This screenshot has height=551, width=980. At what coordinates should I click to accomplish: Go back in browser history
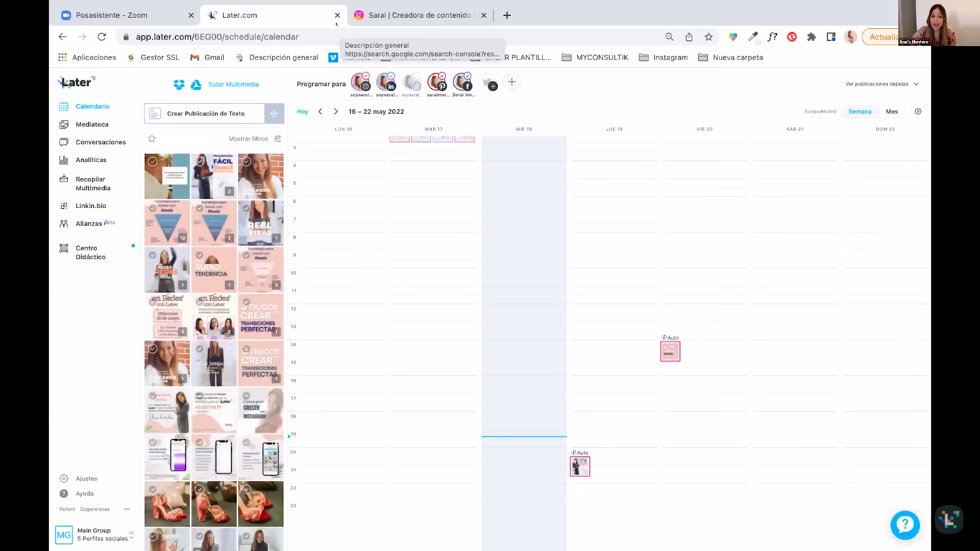coord(62,37)
